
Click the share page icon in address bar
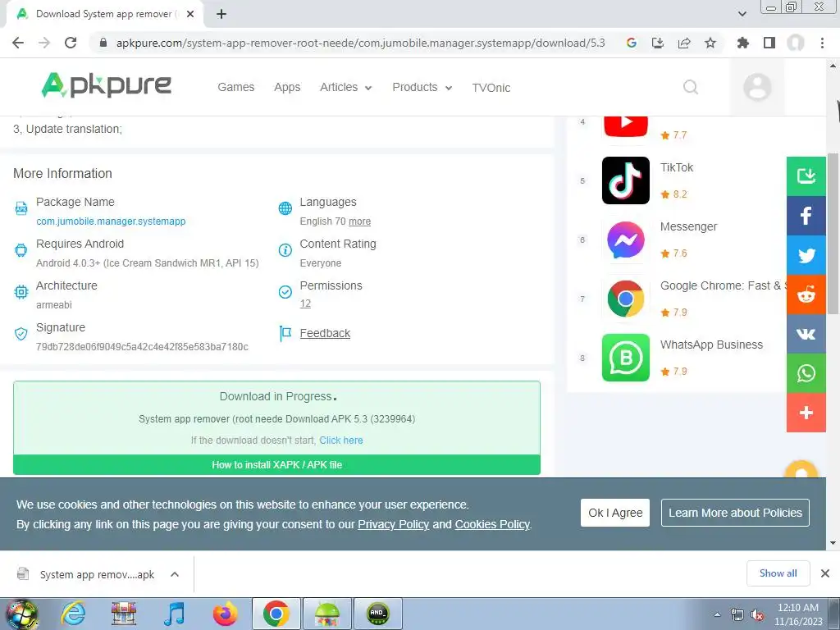coord(684,43)
